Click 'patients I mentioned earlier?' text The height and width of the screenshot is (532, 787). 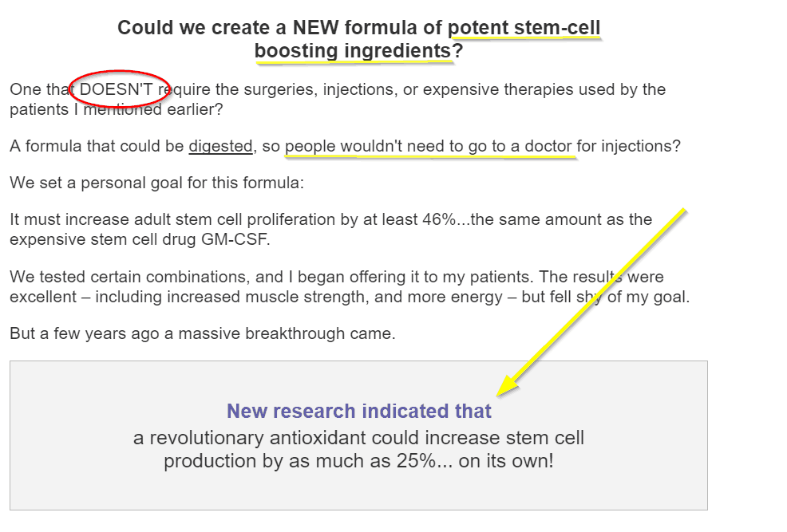116,109
